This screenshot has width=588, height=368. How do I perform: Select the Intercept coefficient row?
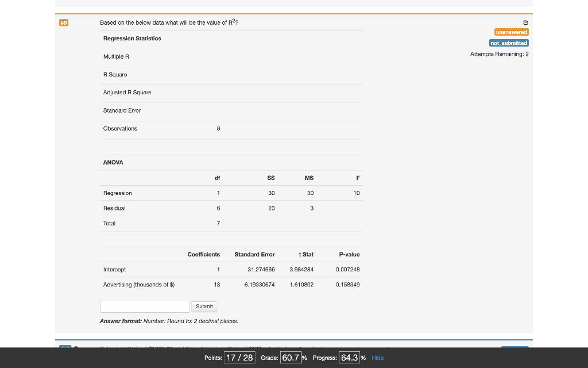point(114,269)
